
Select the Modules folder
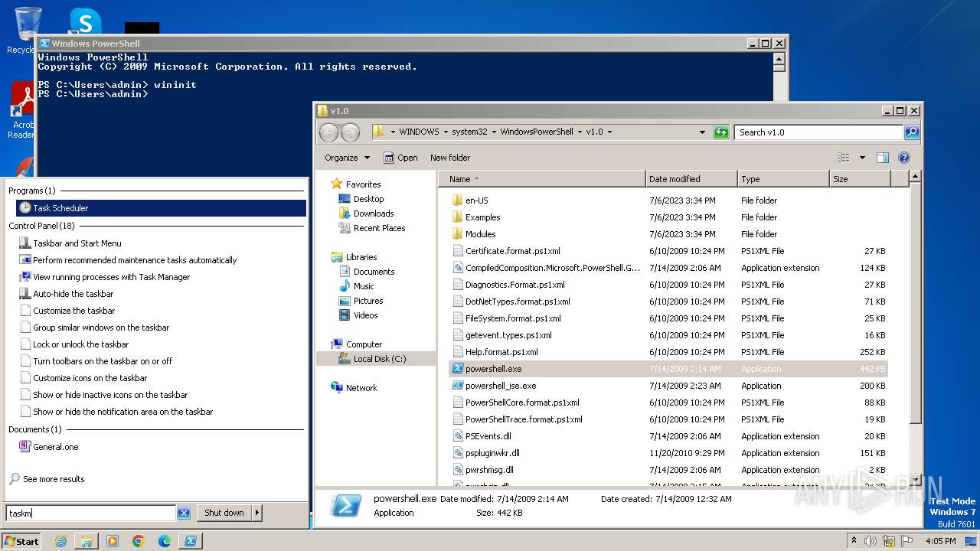click(480, 234)
